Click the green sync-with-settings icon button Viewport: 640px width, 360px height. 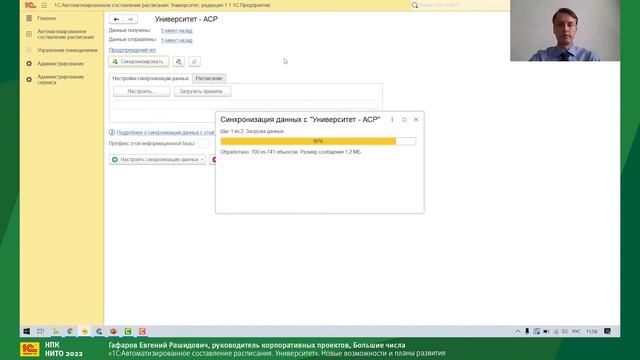(178, 62)
